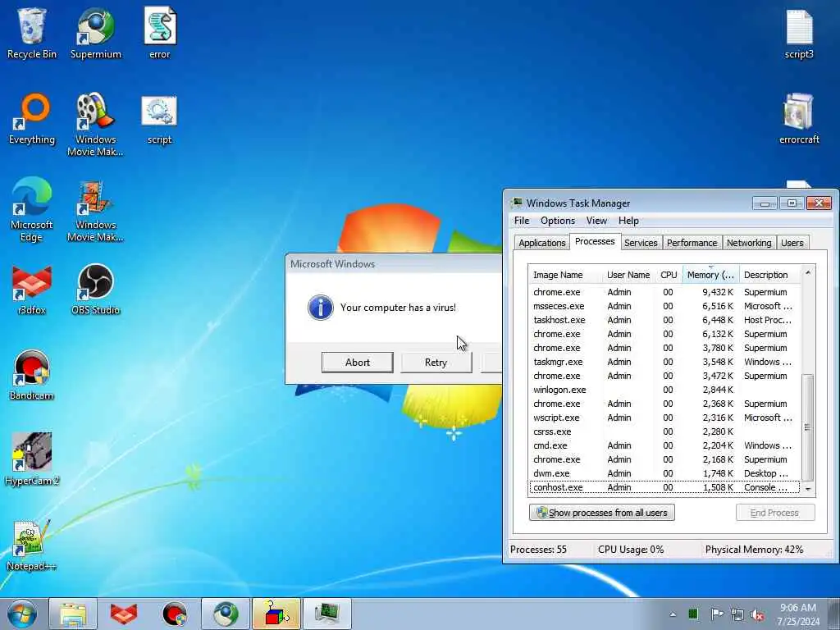Sort processes by CPU column header
This screenshot has width=840, height=630.
click(669, 275)
